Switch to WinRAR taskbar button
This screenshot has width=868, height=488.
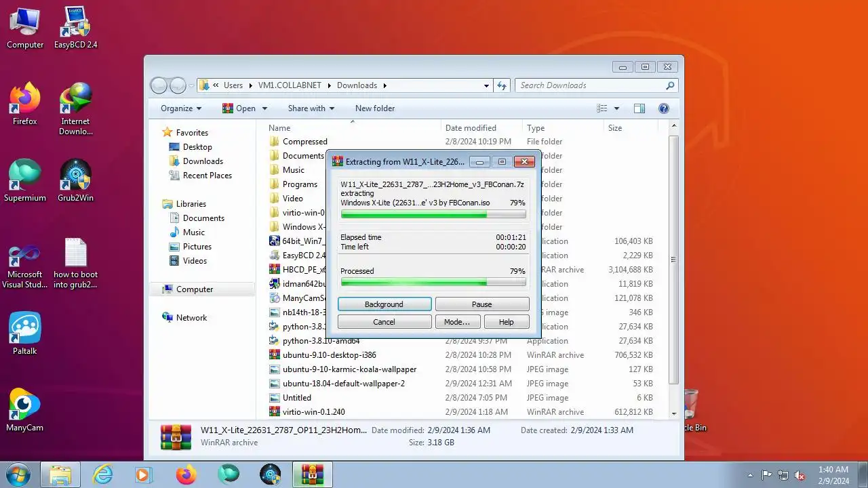coord(313,474)
